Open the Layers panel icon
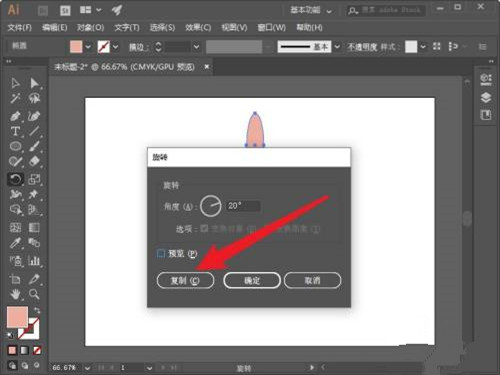This screenshot has height=375, width=500. 486,98
